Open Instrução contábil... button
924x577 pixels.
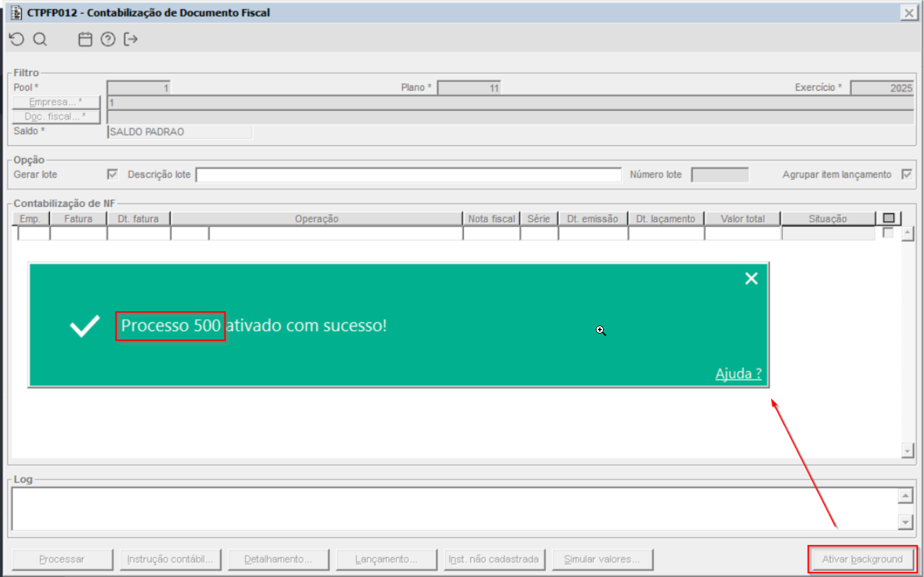point(170,559)
